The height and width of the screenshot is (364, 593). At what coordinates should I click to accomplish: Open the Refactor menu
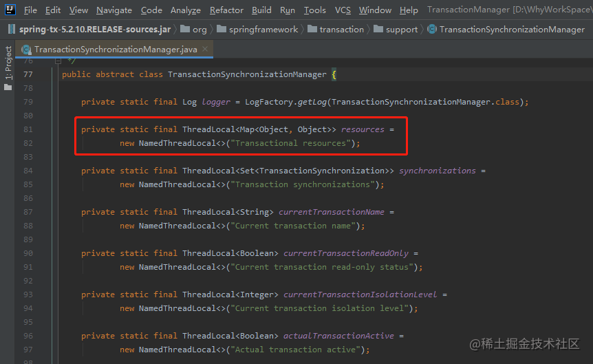pos(226,10)
